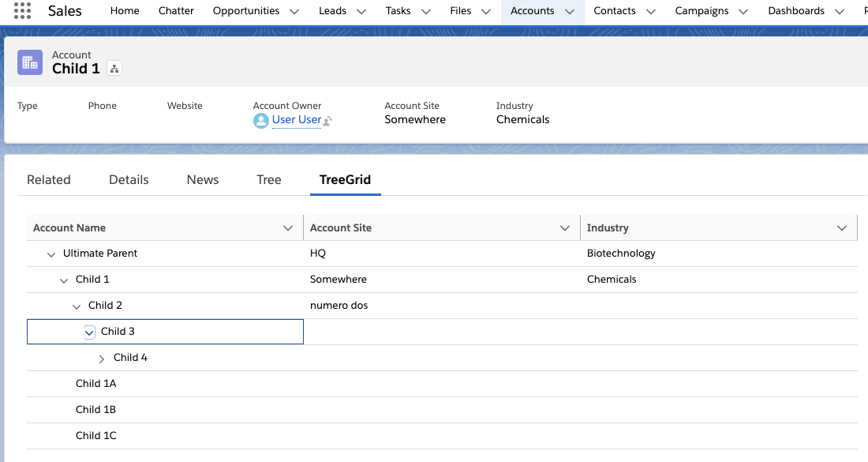The height and width of the screenshot is (462, 868).
Task: Click the Account hierarchy icon next to Child 1
Action: [114, 69]
